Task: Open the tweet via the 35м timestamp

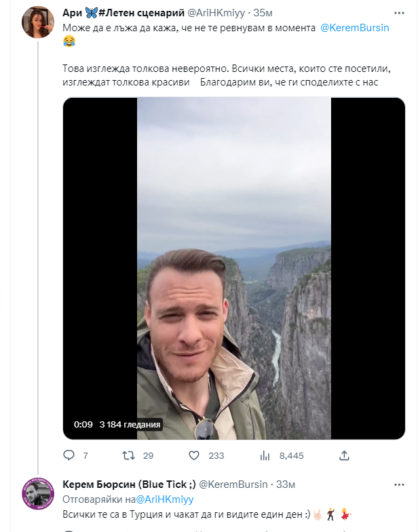Action: (x=263, y=14)
